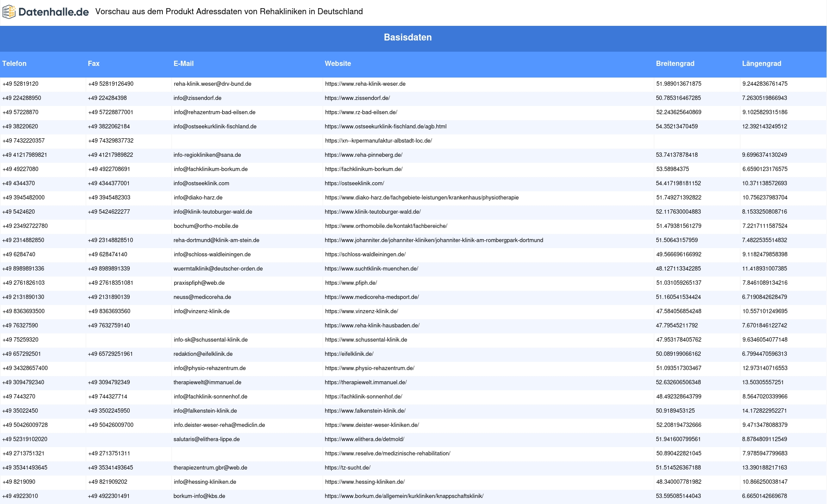Viewport: 827px width, 504px height.
Task: Open https://www.deister-weser-kliniken.de/ link
Action: click(372, 425)
